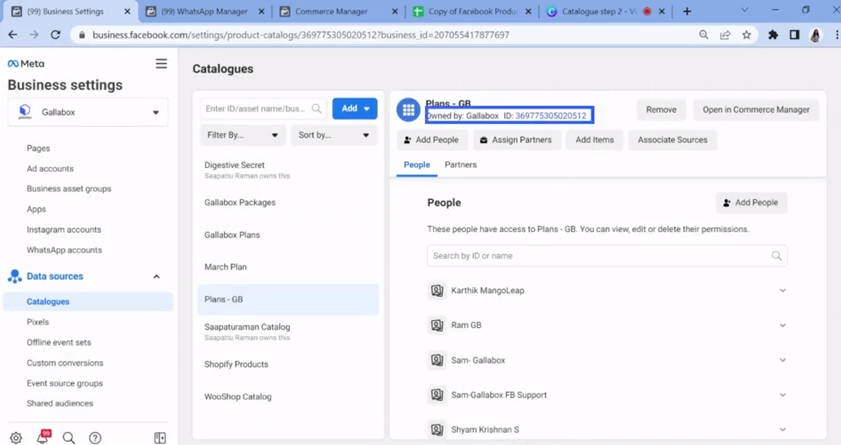Screen dimensions: 841x445
Task: Switch to Copy of Facebook Product browser tab
Action: [472, 11]
